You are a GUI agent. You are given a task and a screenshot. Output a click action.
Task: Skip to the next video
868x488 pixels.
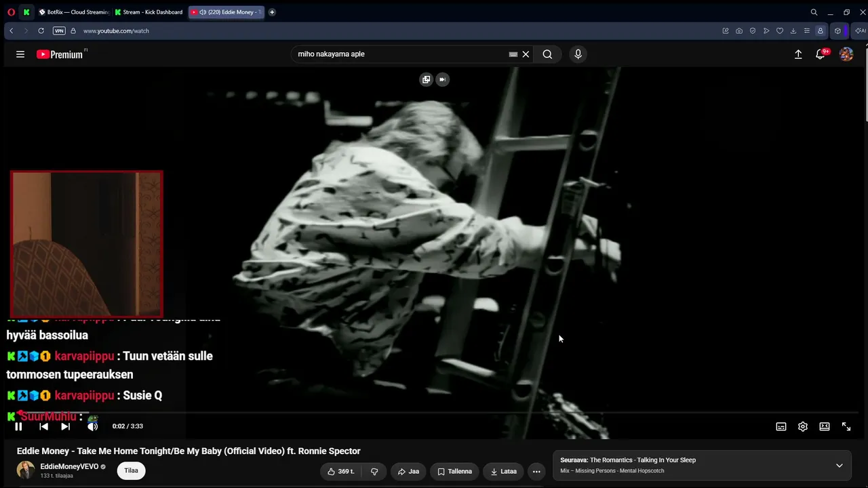[65, 426]
